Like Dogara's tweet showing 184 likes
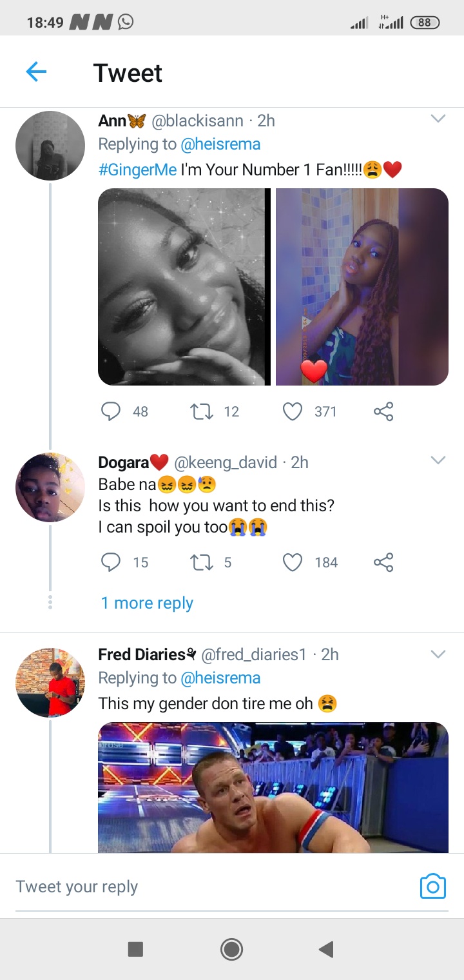 click(x=293, y=562)
